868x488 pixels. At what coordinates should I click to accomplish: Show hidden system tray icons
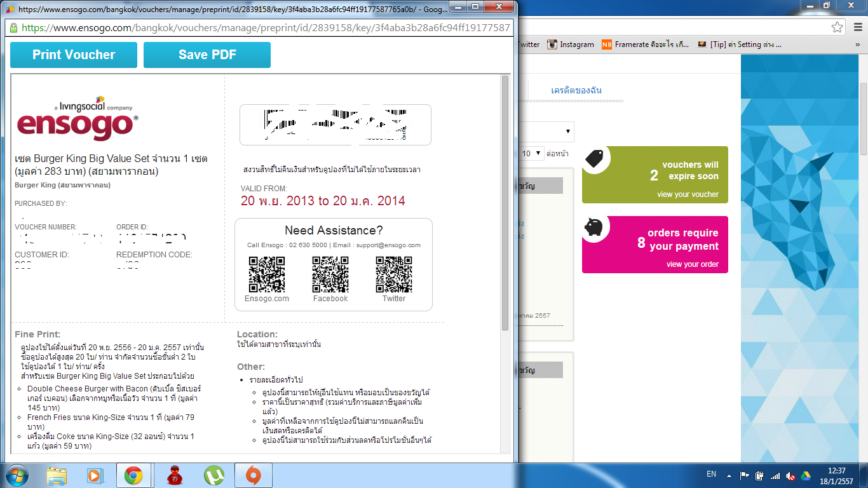728,475
